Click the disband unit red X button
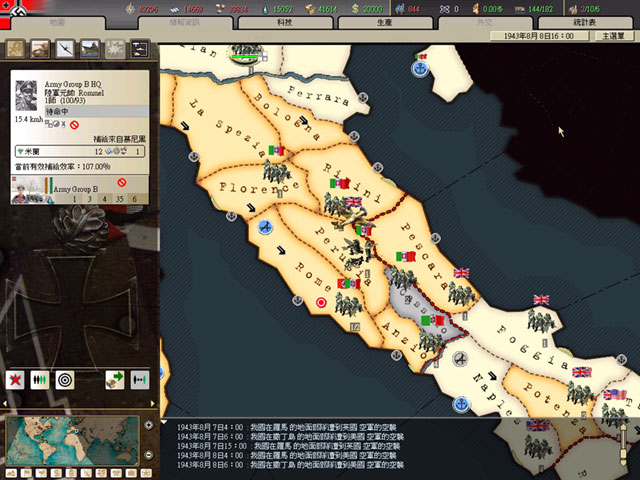 [x=15, y=380]
